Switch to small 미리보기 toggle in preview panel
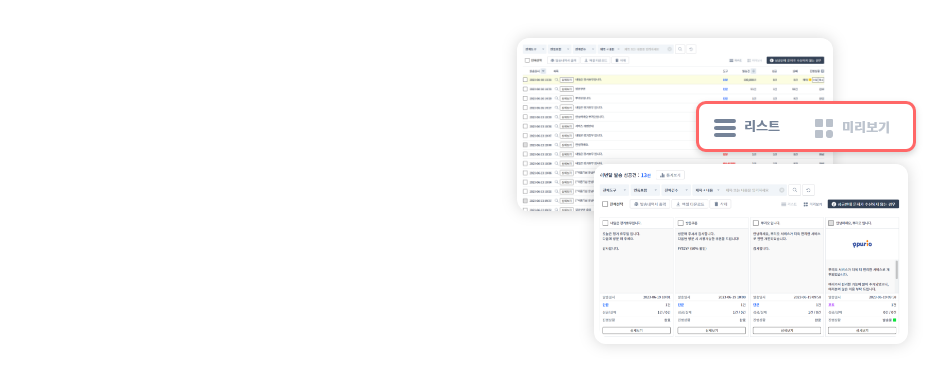Image resolution: width=940 pixels, height=376 pixels. tap(812, 204)
